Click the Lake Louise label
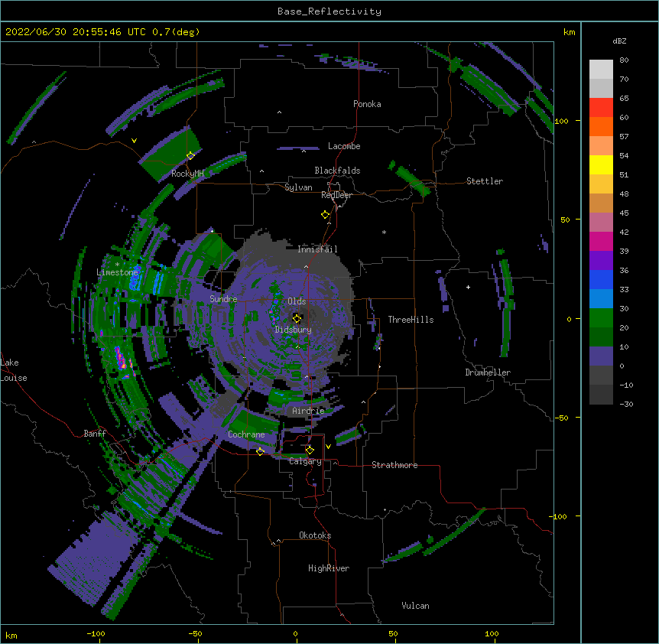The width and height of the screenshot is (659, 644). 14,370
